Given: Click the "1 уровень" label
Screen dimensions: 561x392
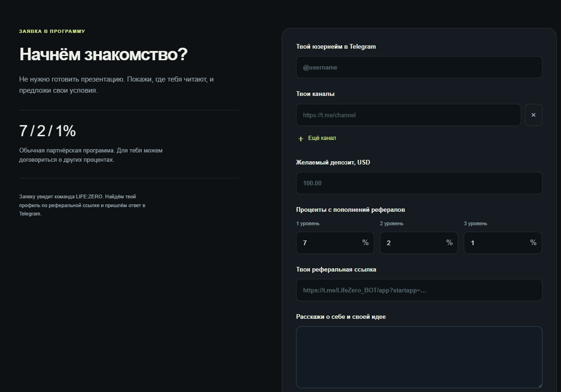Looking at the screenshot, I should 308,223.
